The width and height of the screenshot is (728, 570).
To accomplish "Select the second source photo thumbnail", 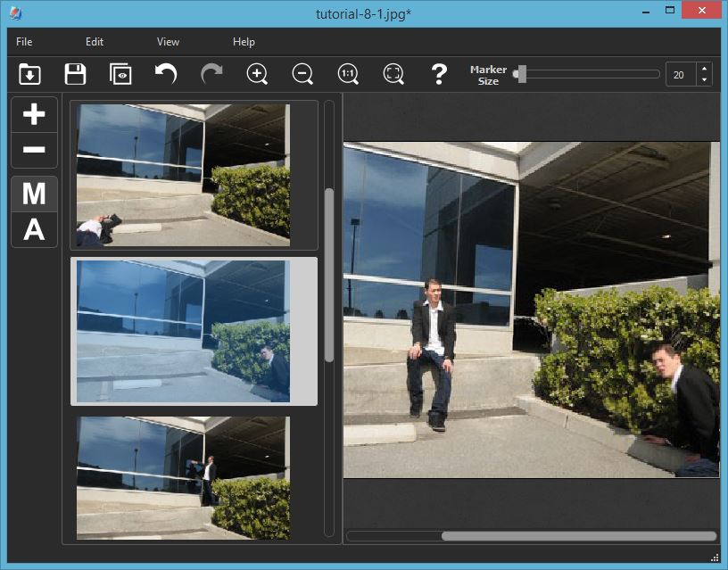I will [194, 330].
